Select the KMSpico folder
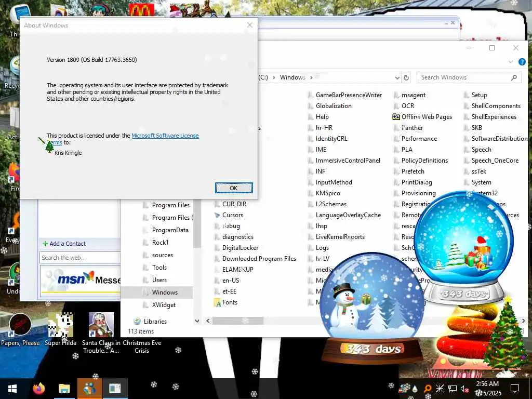 (x=328, y=193)
